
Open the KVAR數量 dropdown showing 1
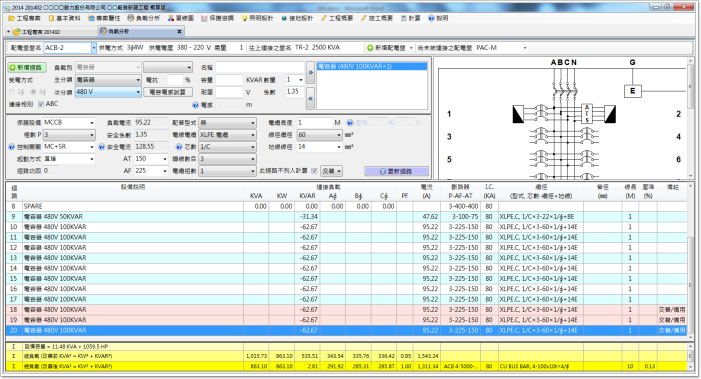pyautogui.click(x=300, y=80)
